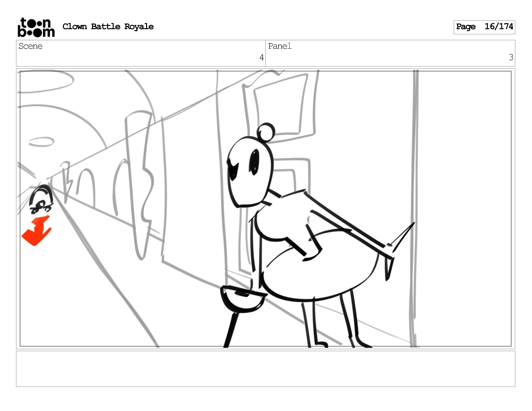Click the character's round hair bun

pos(266,133)
